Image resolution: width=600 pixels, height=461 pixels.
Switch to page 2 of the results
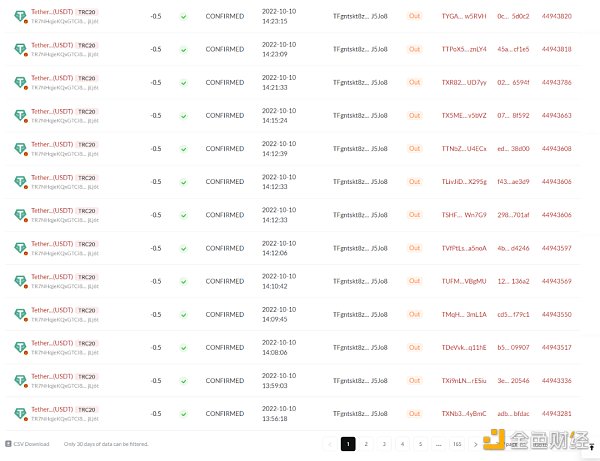[366, 443]
